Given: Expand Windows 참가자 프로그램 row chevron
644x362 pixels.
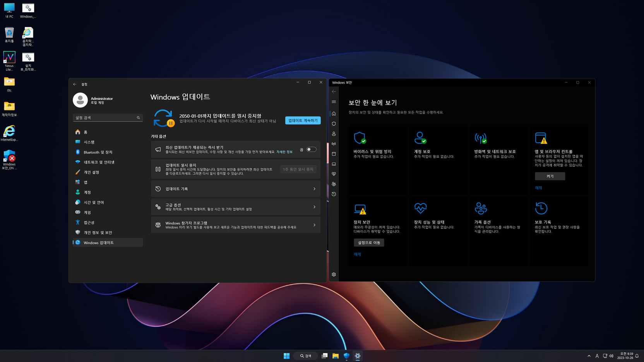Looking at the screenshot, I should [314, 225].
